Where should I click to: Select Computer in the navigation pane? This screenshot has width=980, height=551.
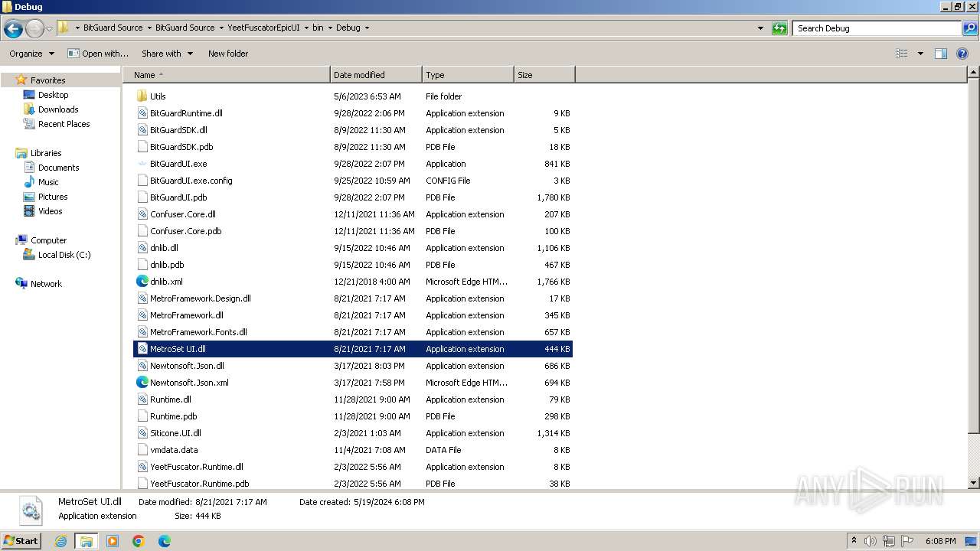point(48,240)
